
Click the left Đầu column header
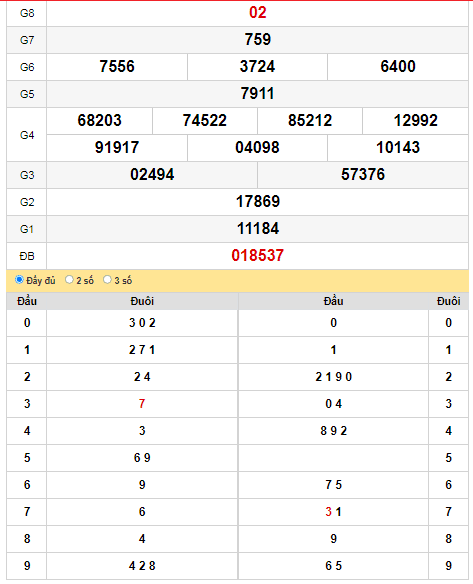(27, 301)
